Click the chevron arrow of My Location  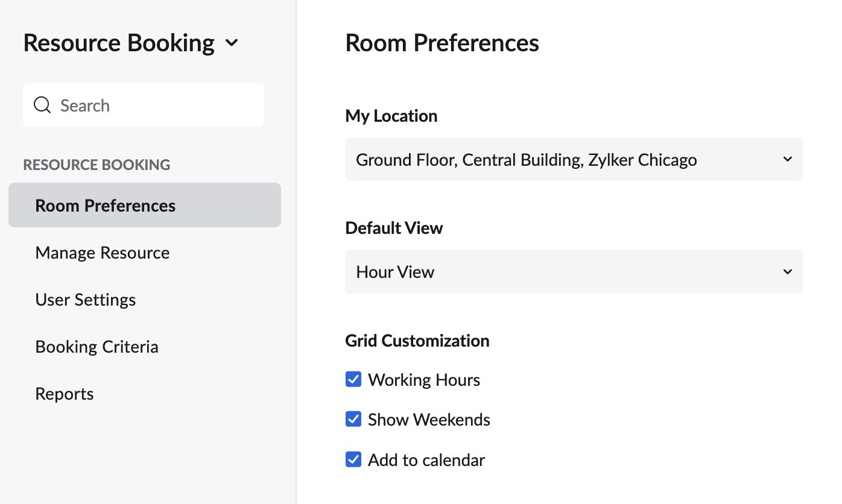787,159
